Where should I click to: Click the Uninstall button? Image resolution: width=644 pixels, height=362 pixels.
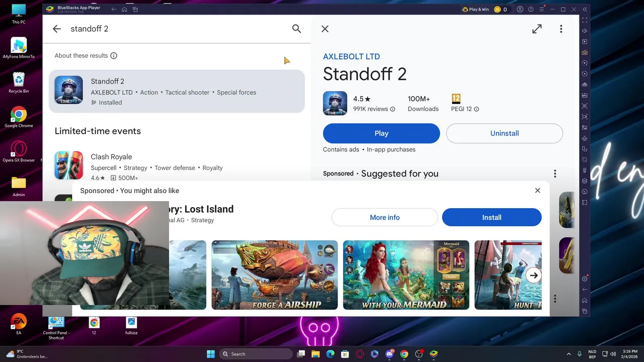click(x=505, y=133)
